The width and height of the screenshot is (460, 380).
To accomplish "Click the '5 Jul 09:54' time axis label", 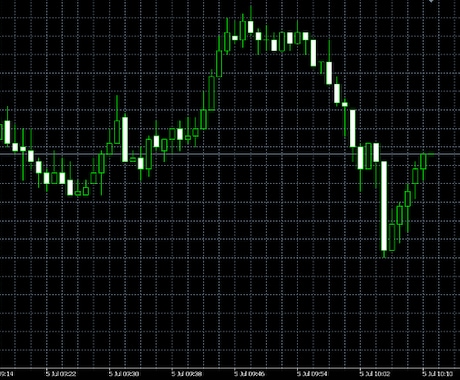I will (312, 374).
